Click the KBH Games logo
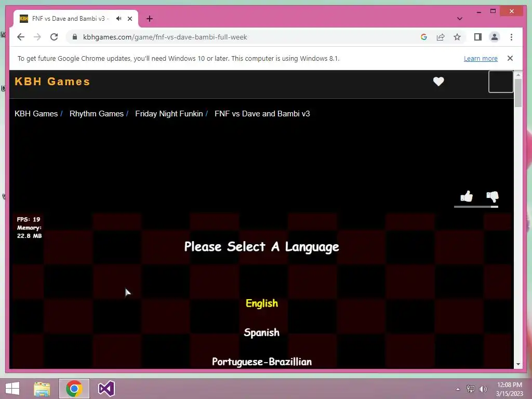Image resolution: width=532 pixels, height=399 pixels. pyautogui.click(x=52, y=82)
